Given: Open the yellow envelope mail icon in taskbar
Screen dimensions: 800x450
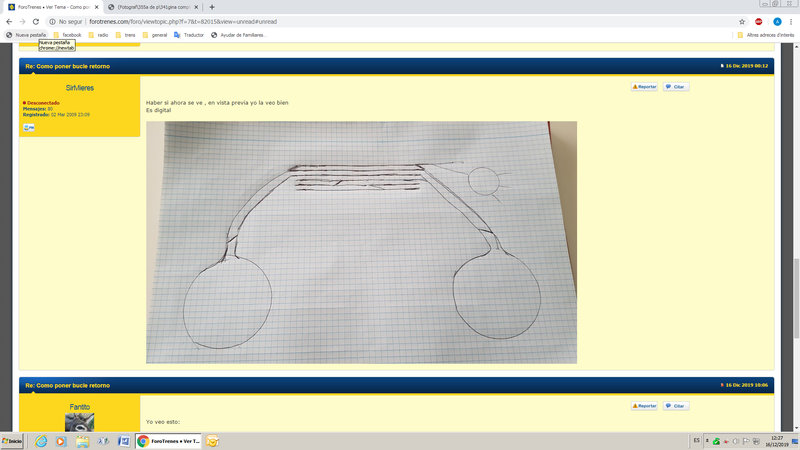Looking at the screenshot, I should tap(212, 441).
